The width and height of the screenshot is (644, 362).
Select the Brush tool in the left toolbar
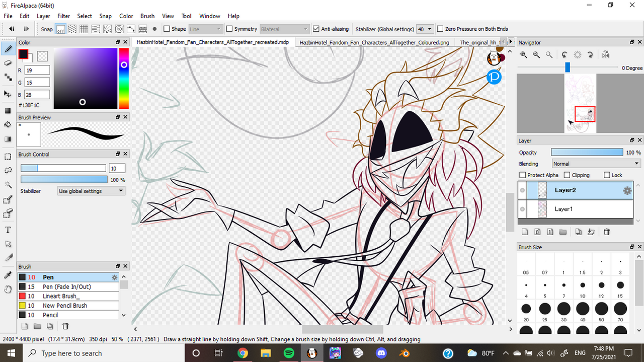(8, 49)
